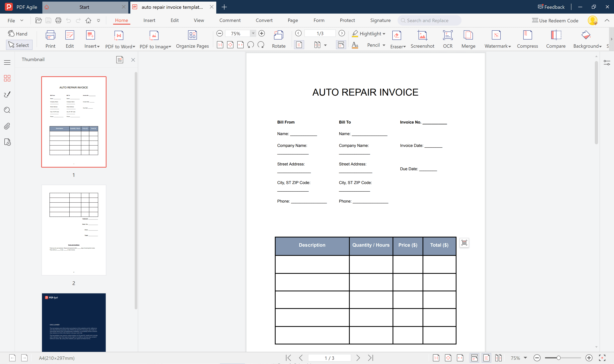
Task: Open the PDF to Word dropdown
Action: [134, 47]
